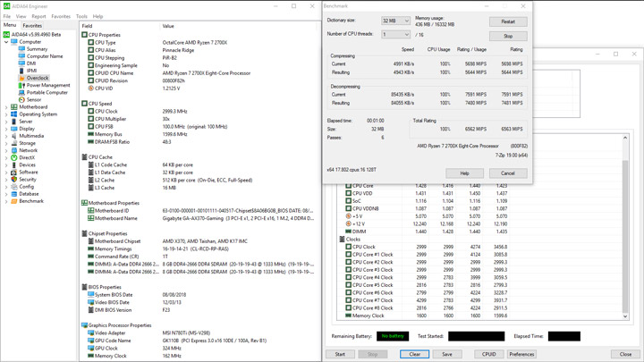Collapse the Computer tree node
The width and height of the screenshot is (644, 362).
[x=6, y=42]
